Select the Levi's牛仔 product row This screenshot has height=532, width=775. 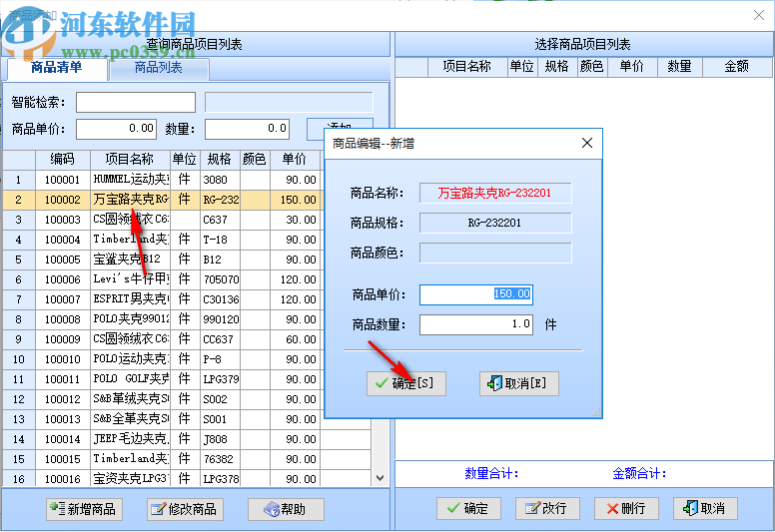pos(163,279)
